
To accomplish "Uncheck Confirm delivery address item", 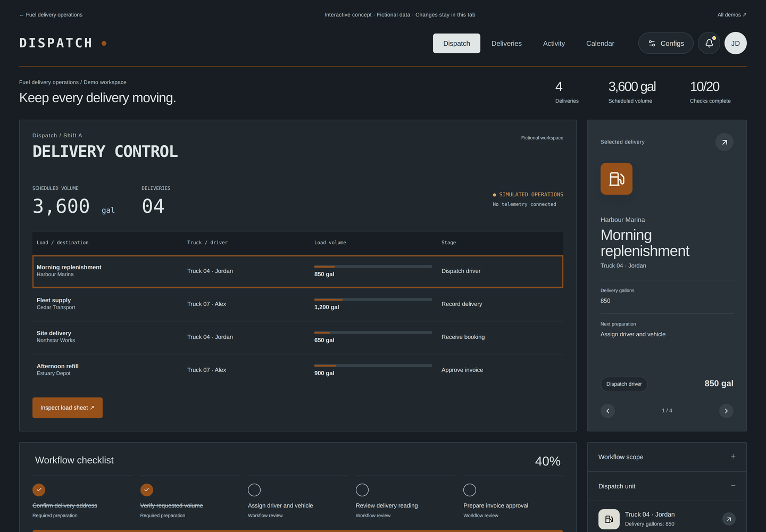I will click(x=39, y=490).
